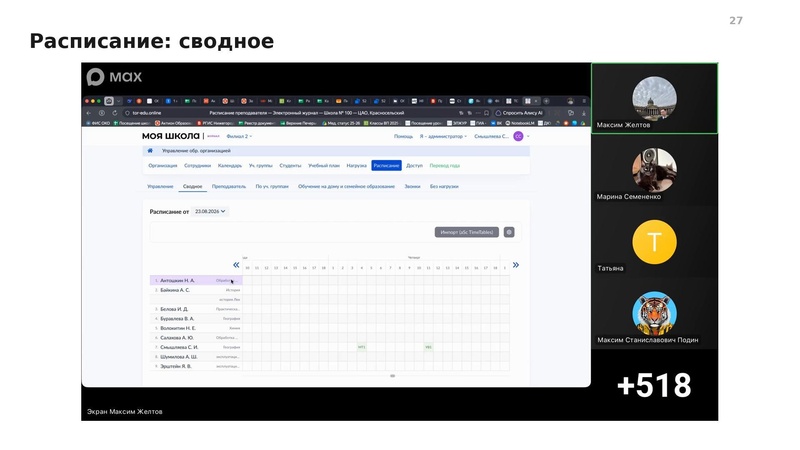800x450 pixels.
Task: Select teacher row Смышляева С. И.
Action: [x=196, y=347]
